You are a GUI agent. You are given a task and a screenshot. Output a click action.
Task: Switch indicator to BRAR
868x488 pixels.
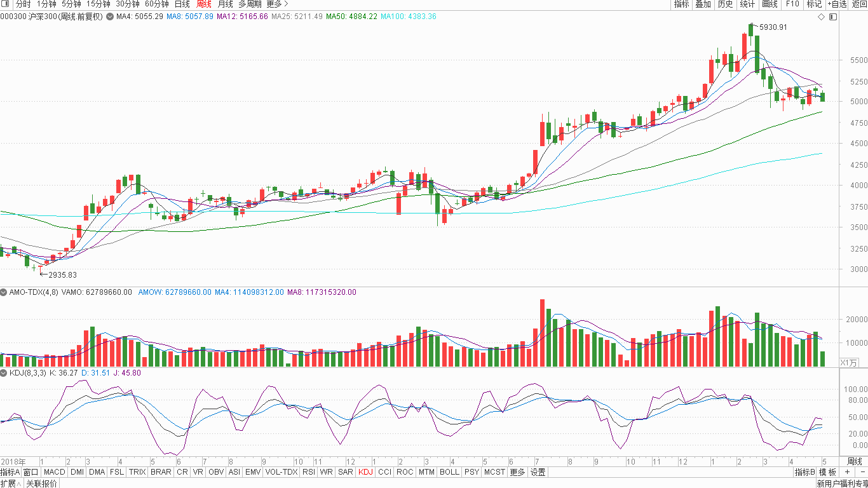pyautogui.click(x=161, y=472)
